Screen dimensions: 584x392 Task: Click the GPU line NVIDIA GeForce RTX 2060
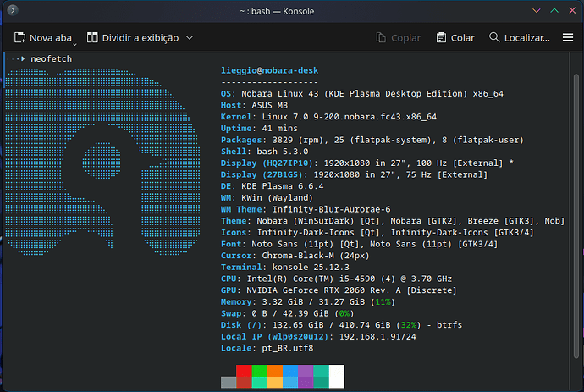click(x=339, y=290)
